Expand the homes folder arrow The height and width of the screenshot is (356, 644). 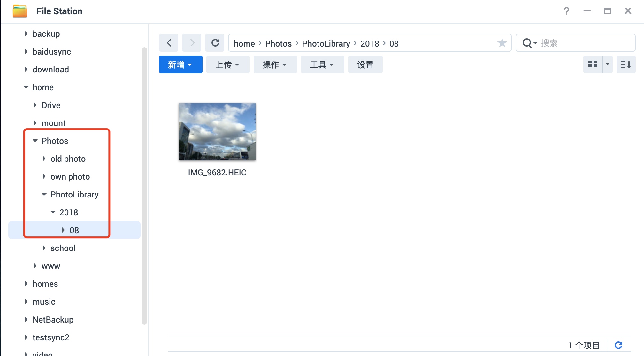pos(26,284)
